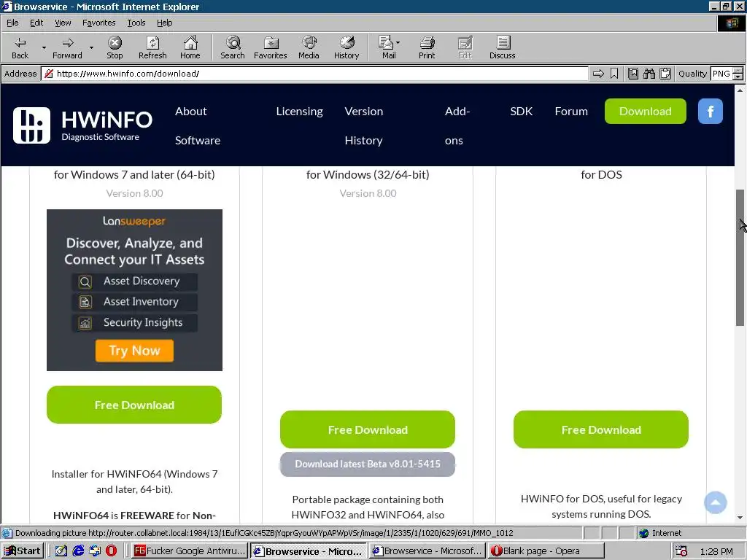
Task: Open the Media toolbar icon
Action: (309, 47)
